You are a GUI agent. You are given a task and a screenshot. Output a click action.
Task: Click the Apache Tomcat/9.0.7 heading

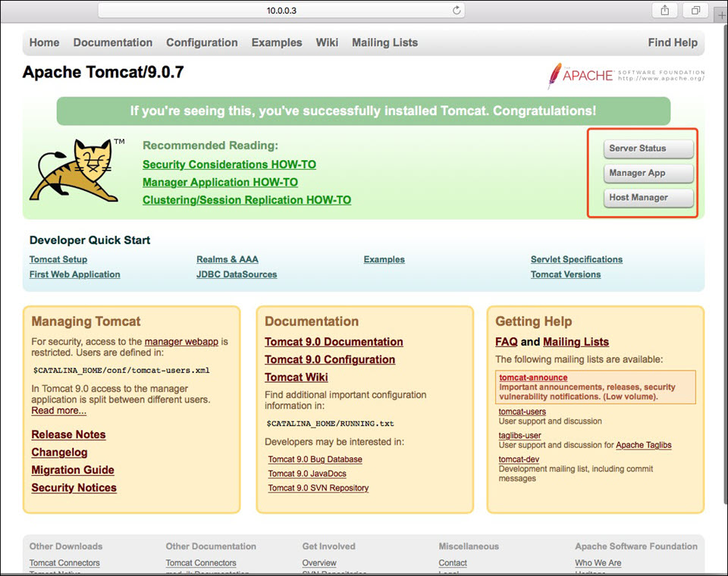103,73
